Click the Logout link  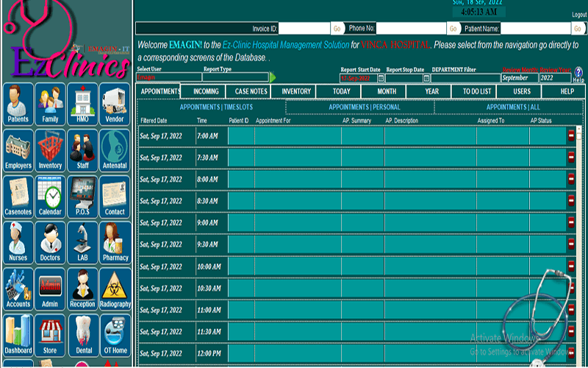pyautogui.click(x=578, y=15)
